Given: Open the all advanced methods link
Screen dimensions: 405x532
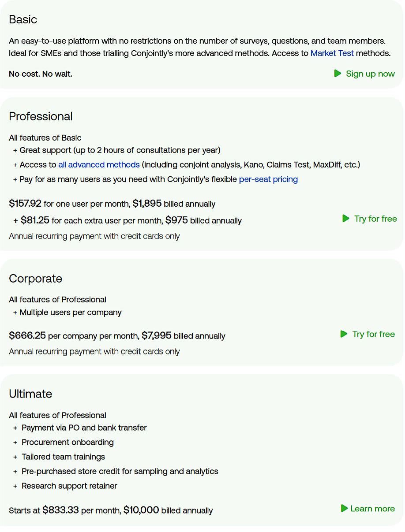Looking at the screenshot, I should pyautogui.click(x=99, y=164).
